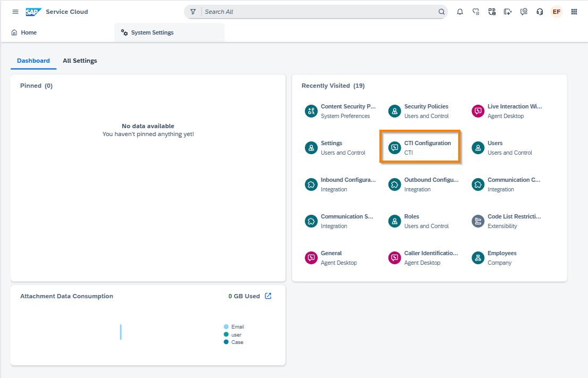The width and height of the screenshot is (588, 378).
Task: Click the Email legend color dot
Action: pos(226,326)
